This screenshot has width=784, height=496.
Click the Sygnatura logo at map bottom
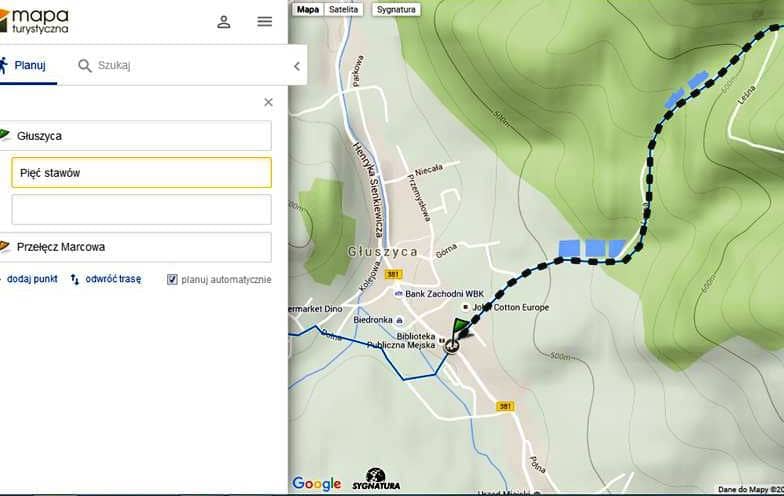(376, 480)
